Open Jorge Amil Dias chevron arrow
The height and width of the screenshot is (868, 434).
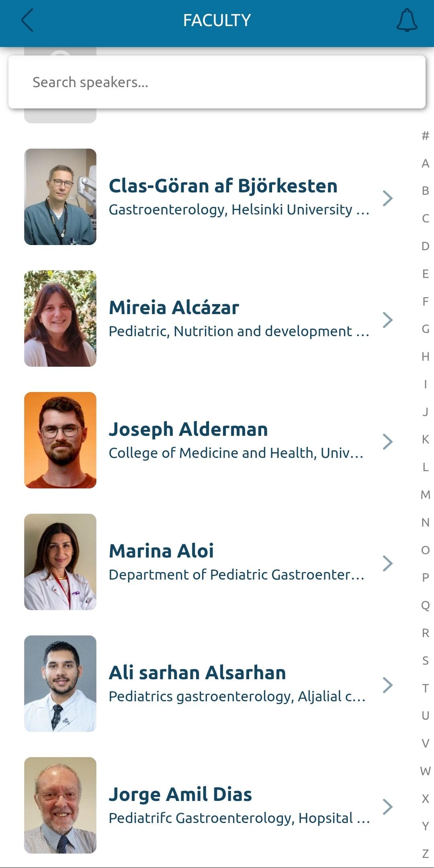(387, 807)
